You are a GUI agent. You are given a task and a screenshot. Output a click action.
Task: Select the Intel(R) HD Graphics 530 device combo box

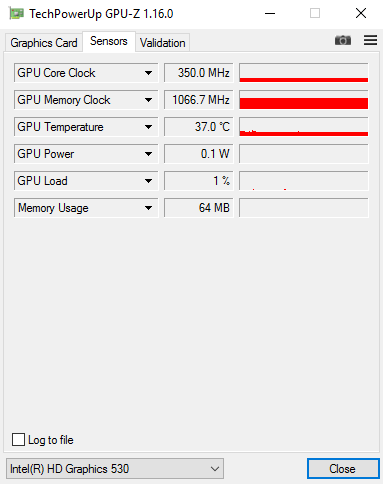click(115, 468)
